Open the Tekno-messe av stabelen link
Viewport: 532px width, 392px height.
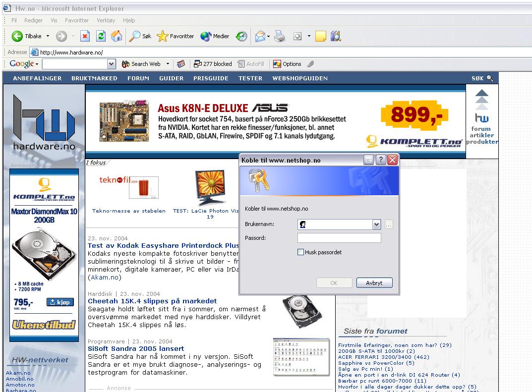click(129, 211)
